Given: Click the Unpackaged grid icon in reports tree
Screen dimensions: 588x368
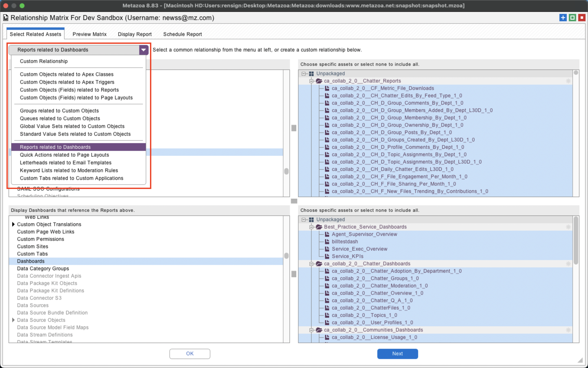Looking at the screenshot, I should [311, 74].
